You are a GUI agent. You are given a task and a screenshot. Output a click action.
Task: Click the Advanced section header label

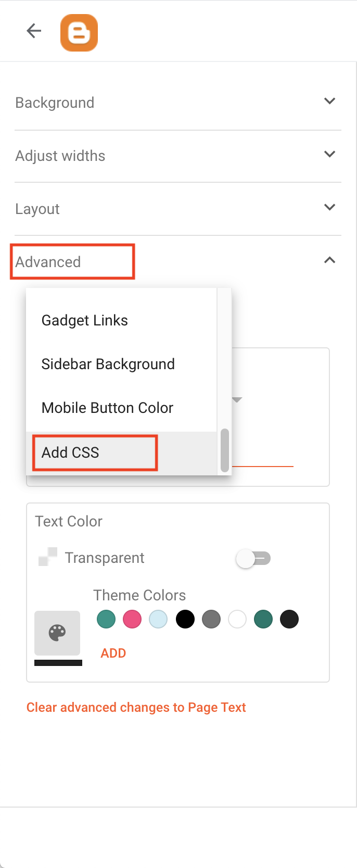tap(48, 262)
